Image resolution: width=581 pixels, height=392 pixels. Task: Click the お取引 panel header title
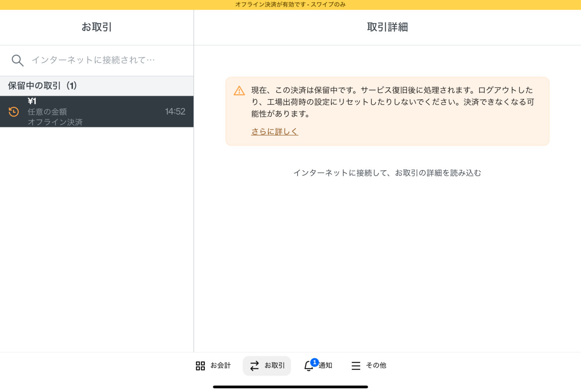[x=97, y=27]
